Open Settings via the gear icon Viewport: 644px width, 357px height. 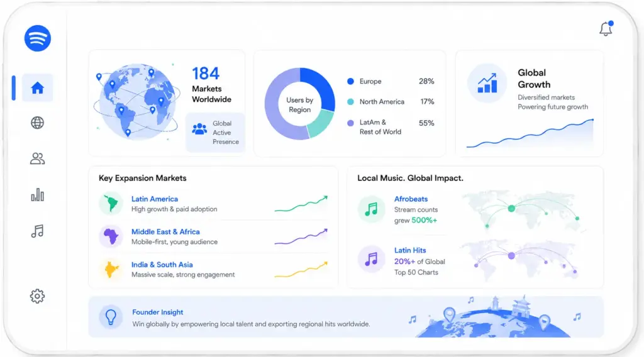click(37, 296)
